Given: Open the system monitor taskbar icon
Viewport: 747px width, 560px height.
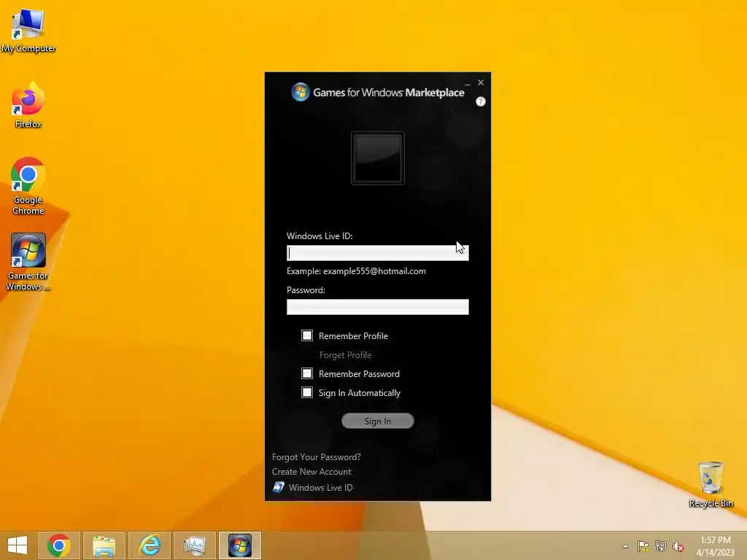Looking at the screenshot, I should (x=195, y=545).
